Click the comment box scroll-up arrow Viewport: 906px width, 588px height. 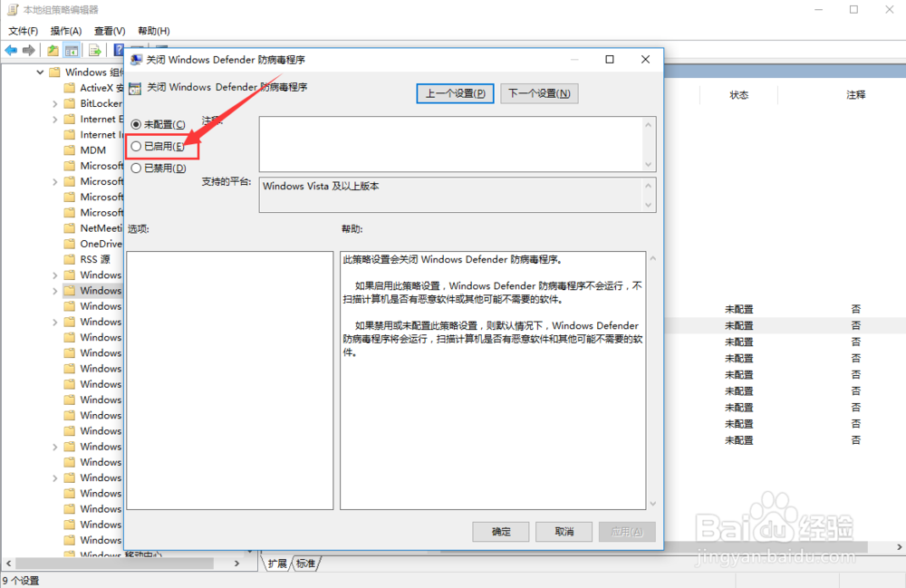[649, 124]
